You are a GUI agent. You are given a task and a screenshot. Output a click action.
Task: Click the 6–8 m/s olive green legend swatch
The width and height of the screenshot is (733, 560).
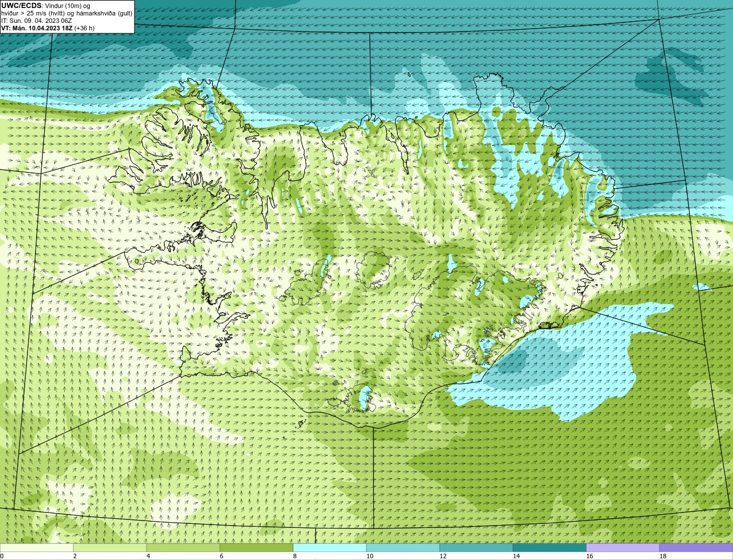pyautogui.click(x=257, y=547)
